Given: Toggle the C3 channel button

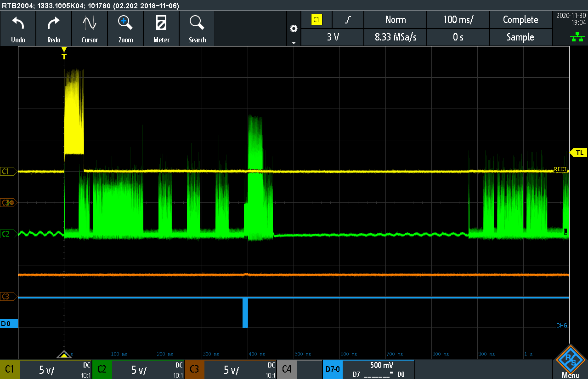Looking at the screenshot, I should click(194, 369).
